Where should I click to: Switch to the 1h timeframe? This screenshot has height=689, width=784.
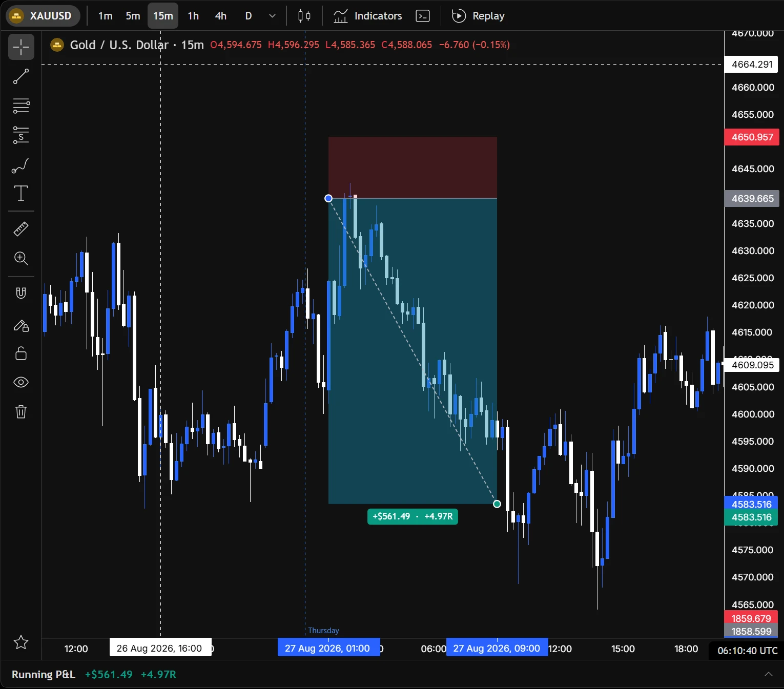click(193, 16)
